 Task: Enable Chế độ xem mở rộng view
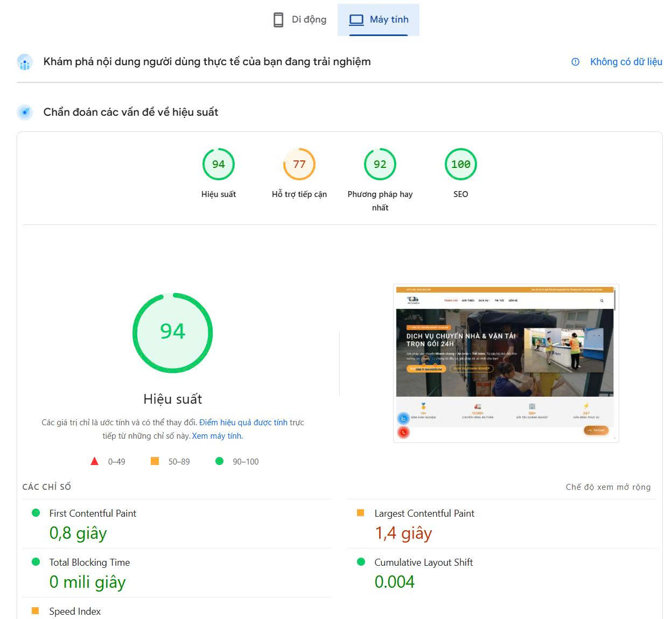click(607, 487)
